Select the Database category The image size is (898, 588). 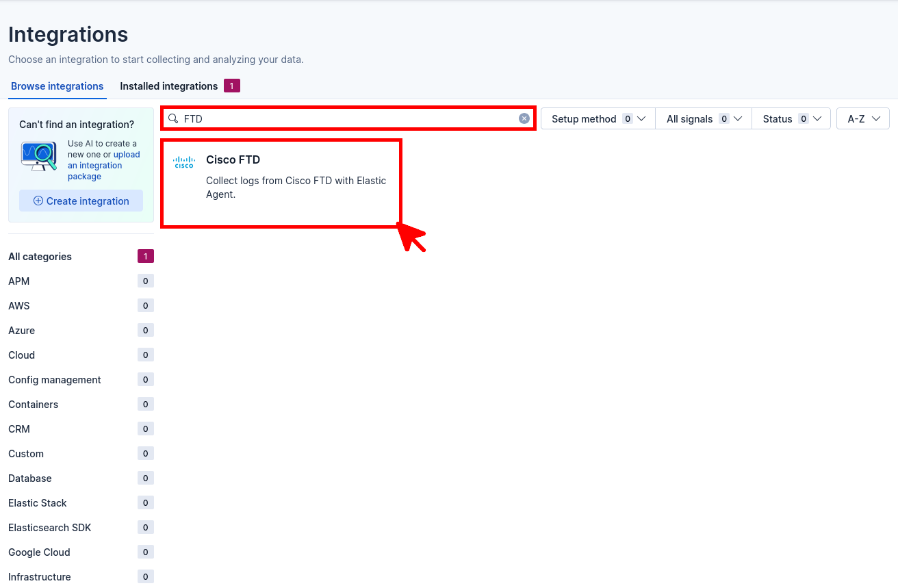pyautogui.click(x=81, y=478)
